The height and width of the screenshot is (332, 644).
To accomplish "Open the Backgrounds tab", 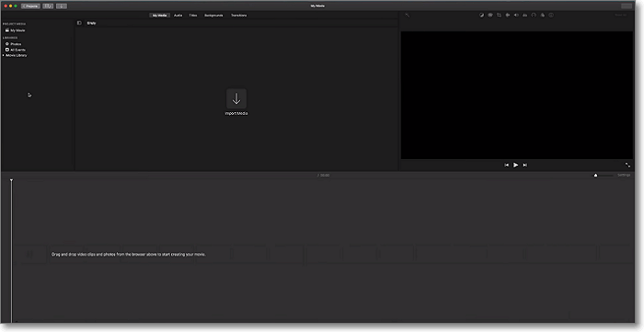I will click(213, 16).
